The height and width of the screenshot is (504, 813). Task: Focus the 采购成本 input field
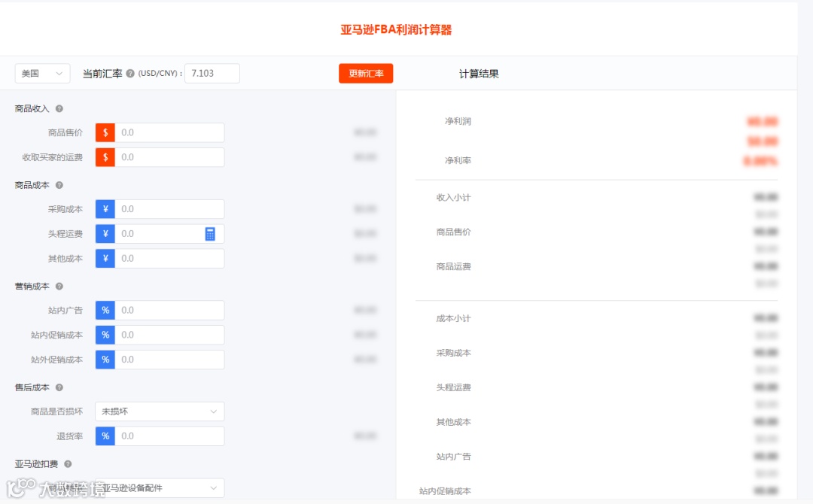coord(169,209)
